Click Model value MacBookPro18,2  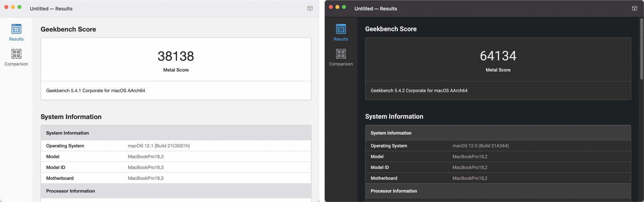470,157
